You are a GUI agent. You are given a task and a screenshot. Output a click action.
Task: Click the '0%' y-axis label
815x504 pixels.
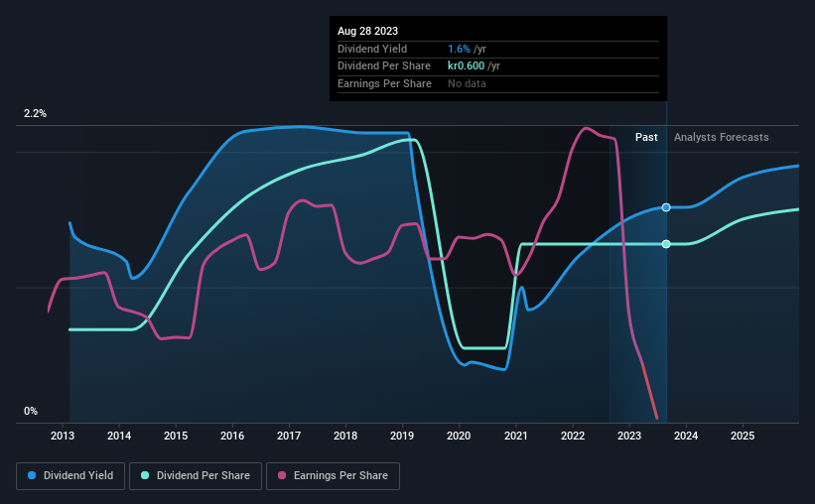tap(31, 411)
